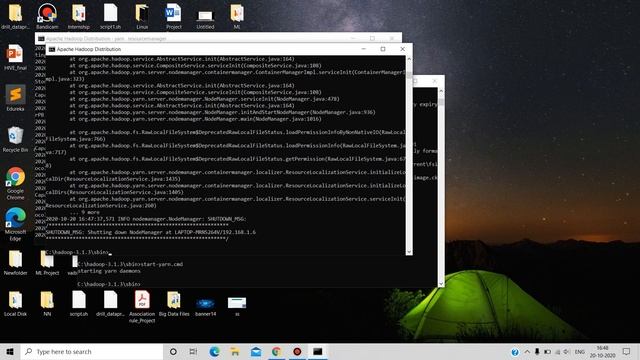Image resolution: width=640 pixels, height=360 pixels.
Task: Click the battery status tray icon
Action: (x=547, y=352)
